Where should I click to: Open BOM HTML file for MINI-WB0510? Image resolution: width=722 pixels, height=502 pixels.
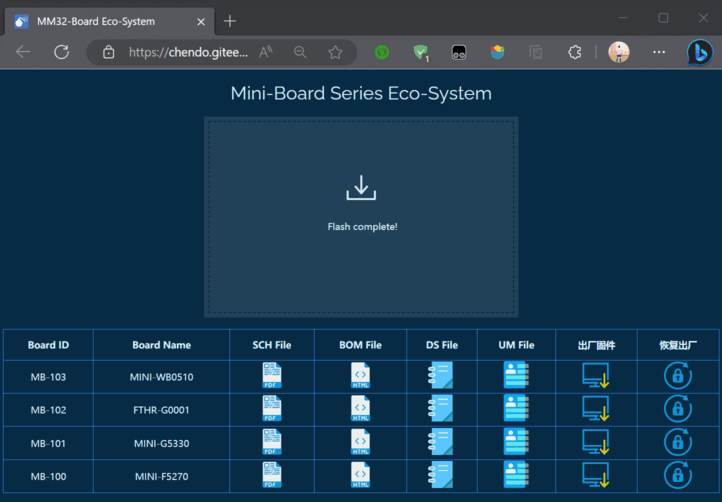360,375
